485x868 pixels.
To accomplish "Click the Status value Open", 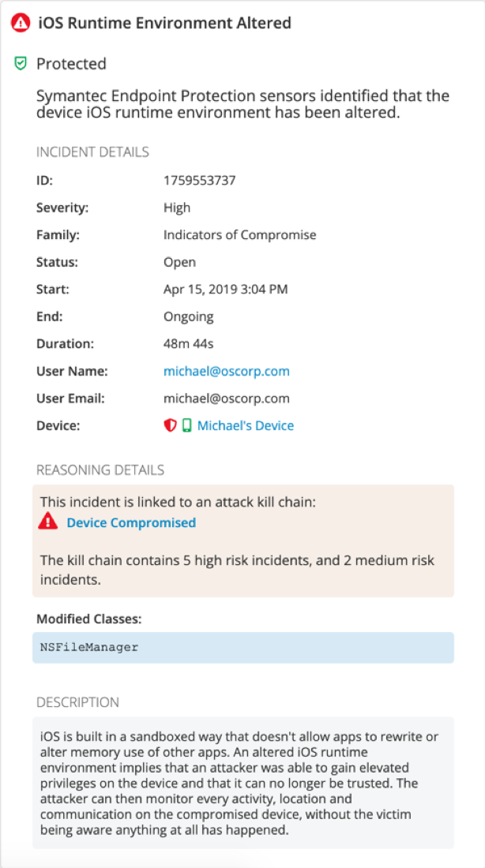I will point(179,262).
